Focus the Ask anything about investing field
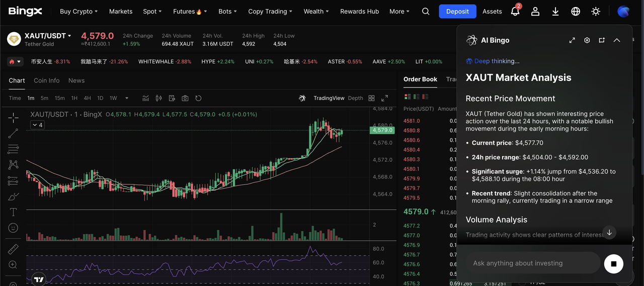Image resolution: width=644 pixels, height=286 pixels. coord(532,263)
